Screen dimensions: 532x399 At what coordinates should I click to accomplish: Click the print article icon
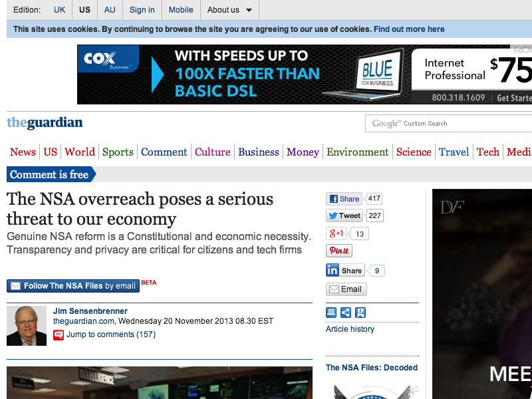[x=331, y=313]
